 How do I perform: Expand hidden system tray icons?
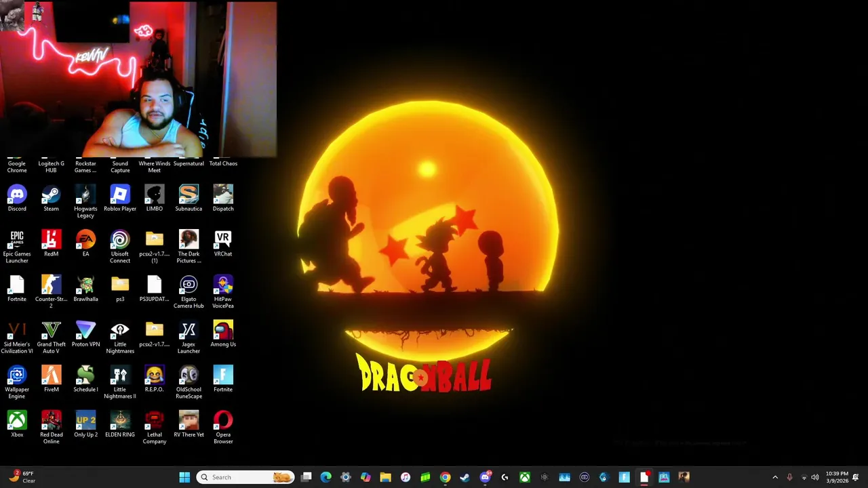pyautogui.click(x=775, y=477)
